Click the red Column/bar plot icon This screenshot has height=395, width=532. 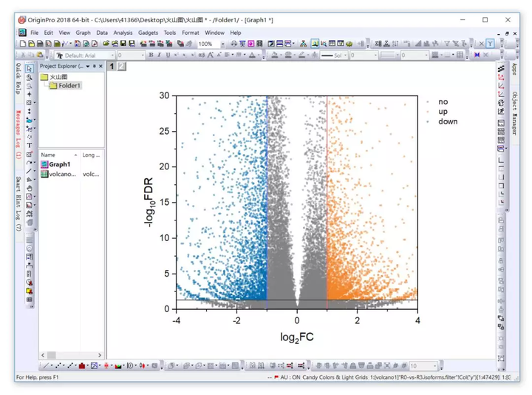[x=82, y=366]
